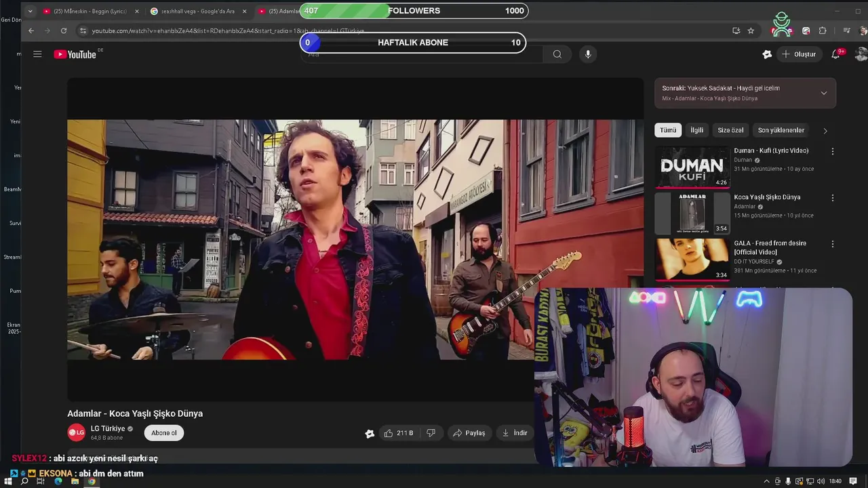This screenshot has width=868, height=488.
Task: Click the Duman - Kufi (Lyric Video) title
Action: (771, 150)
